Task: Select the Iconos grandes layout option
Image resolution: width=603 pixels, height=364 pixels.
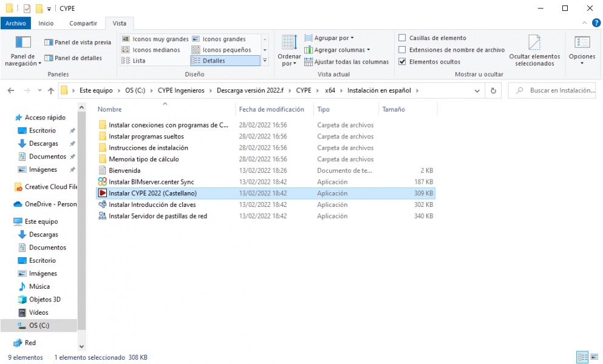Action: [x=223, y=39]
